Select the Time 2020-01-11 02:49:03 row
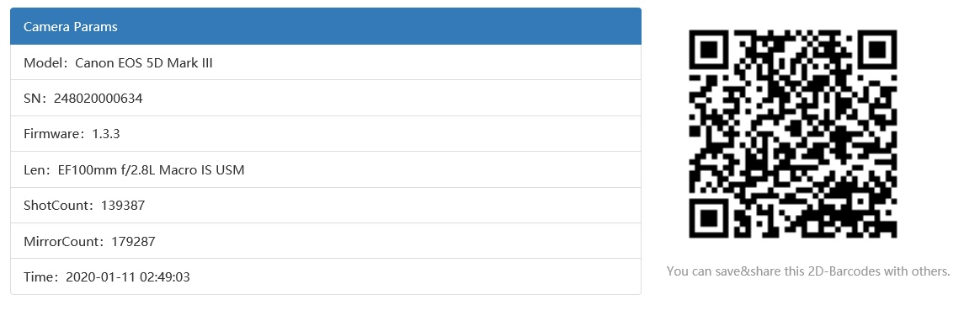This screenshot has height=311, width=980. point(326,276)
